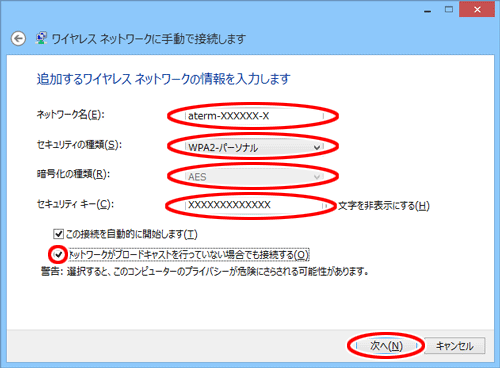Viewport: 500px width, 368px height.
Task: Click the キャンセル button
Action: click(x=455, y=346)
